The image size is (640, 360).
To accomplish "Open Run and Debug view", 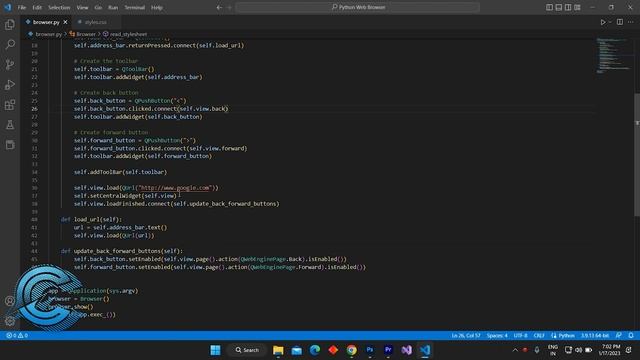I will [10, 84].
